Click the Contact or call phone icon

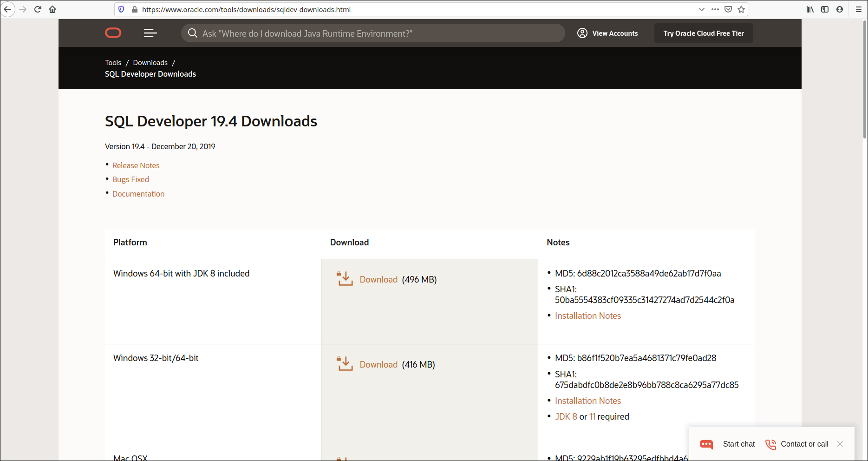tap(770, 444)
